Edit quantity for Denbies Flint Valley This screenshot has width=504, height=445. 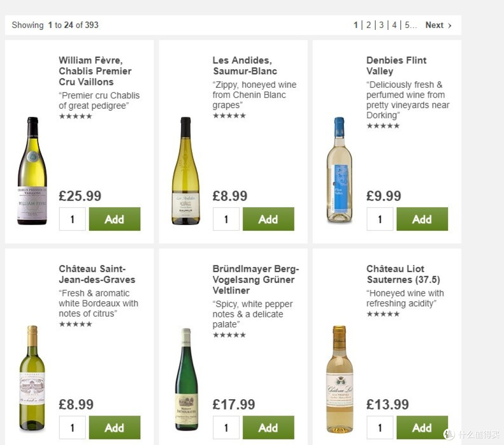point(380,219)
